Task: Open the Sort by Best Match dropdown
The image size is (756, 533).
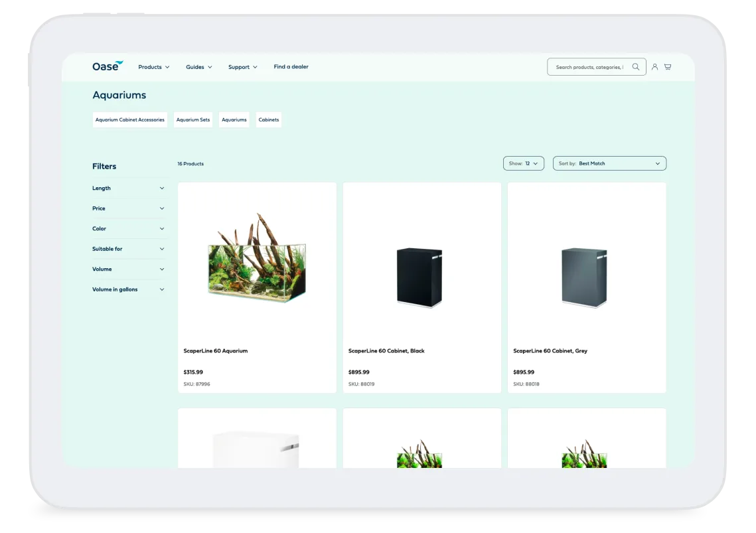Action: click(x=609, y=163)
